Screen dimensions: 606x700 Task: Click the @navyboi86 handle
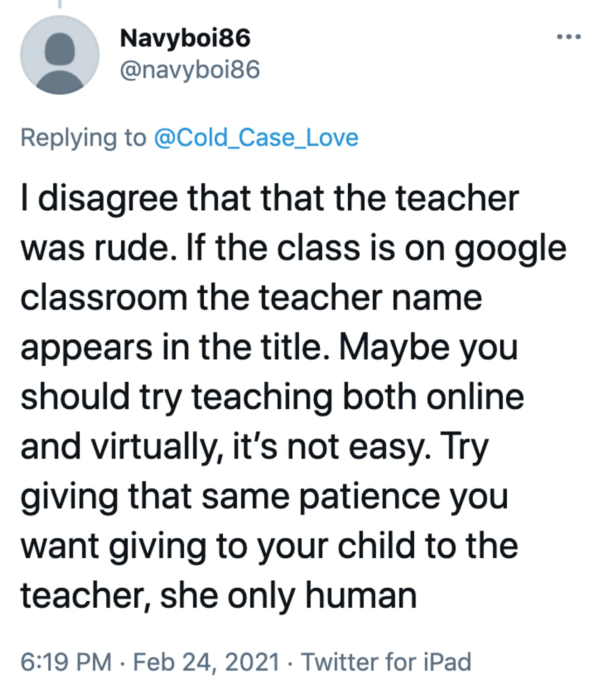click(x=190, y=70)
